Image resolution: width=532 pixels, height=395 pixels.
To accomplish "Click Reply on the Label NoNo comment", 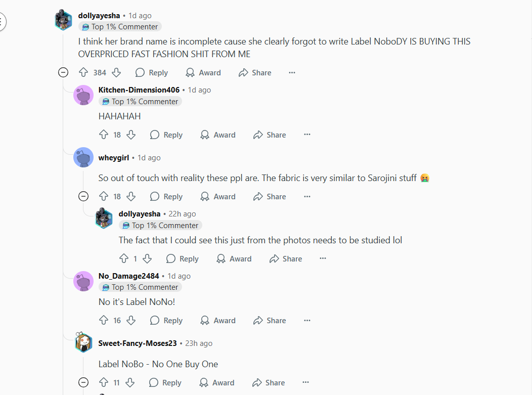I will pyautogui.click(x=166, y=320).
